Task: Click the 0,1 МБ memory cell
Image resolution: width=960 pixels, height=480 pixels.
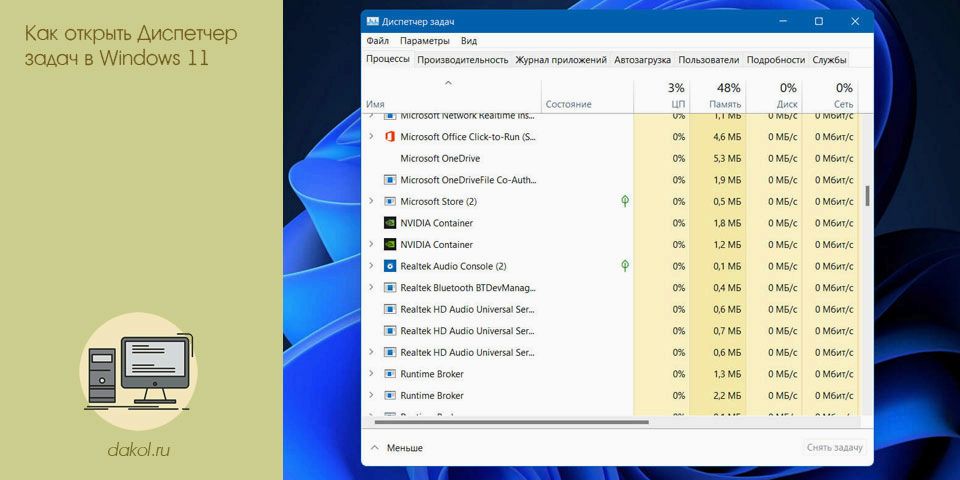Action: click(x=718, y=266)
